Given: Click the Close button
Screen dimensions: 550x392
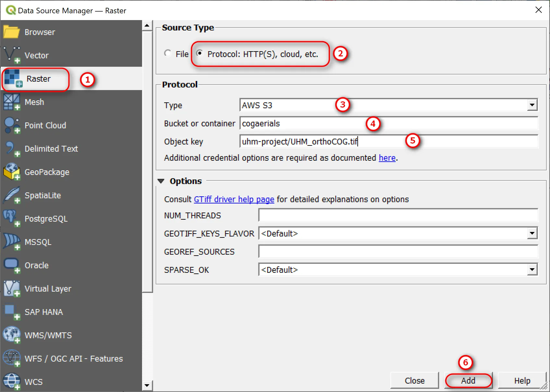Looking at the screenshot, I should (414, 381).
